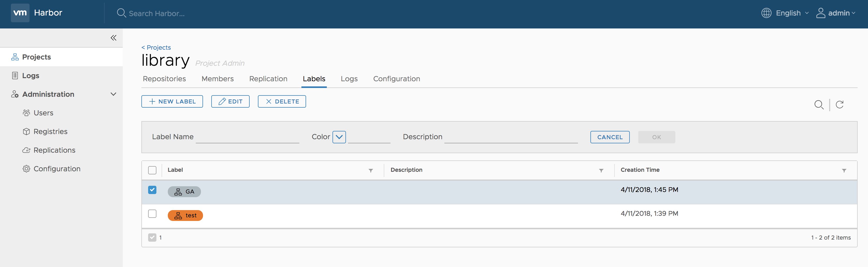Image resolution: width=868 pixels, height=267 pixels.
Task: Click the Creation Time column header
Action: click(x=640, y=170)
